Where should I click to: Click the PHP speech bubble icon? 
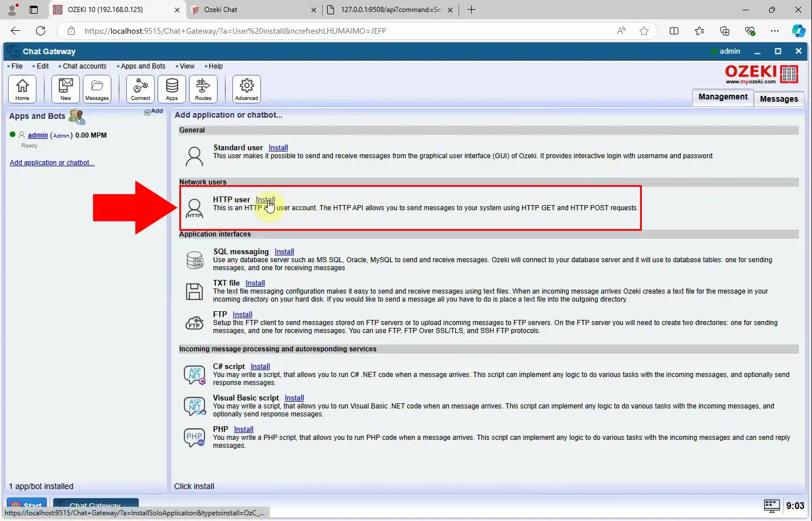coord(195,438)
